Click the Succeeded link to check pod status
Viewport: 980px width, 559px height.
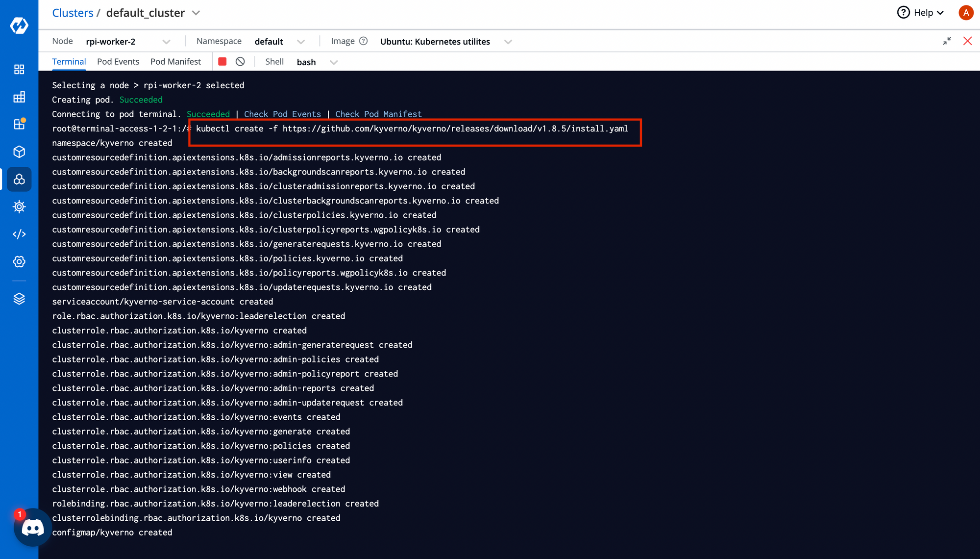click(208, 114)
